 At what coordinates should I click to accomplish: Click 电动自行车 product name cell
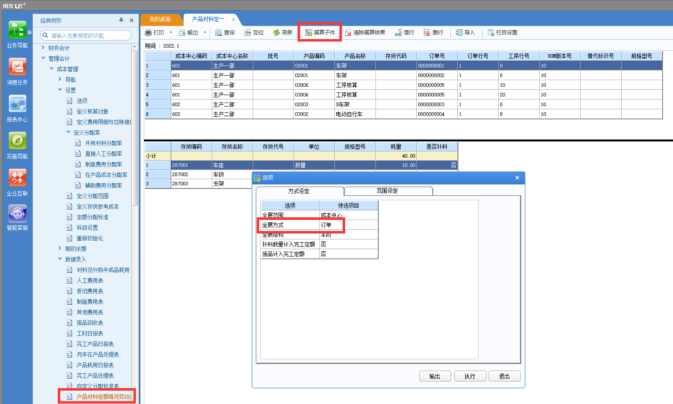click(355, 114)
